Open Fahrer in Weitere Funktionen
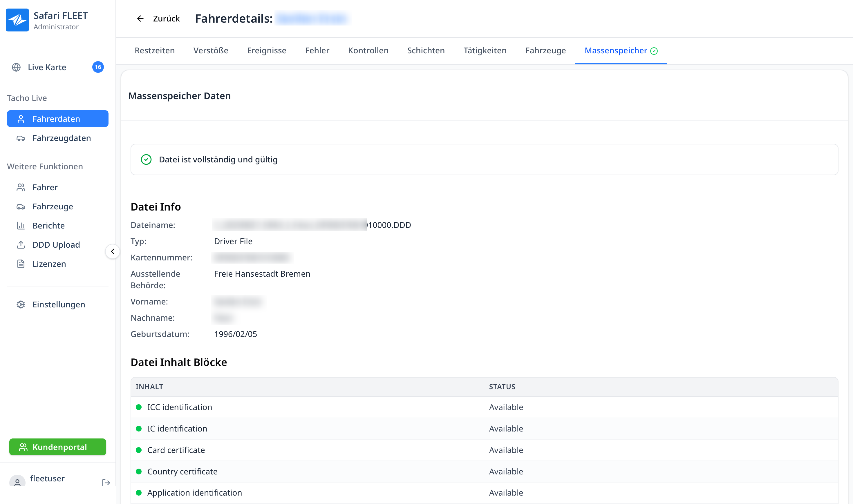Image resolution: width=853 pixels, height=504 pixels. [x=45, y=187]
